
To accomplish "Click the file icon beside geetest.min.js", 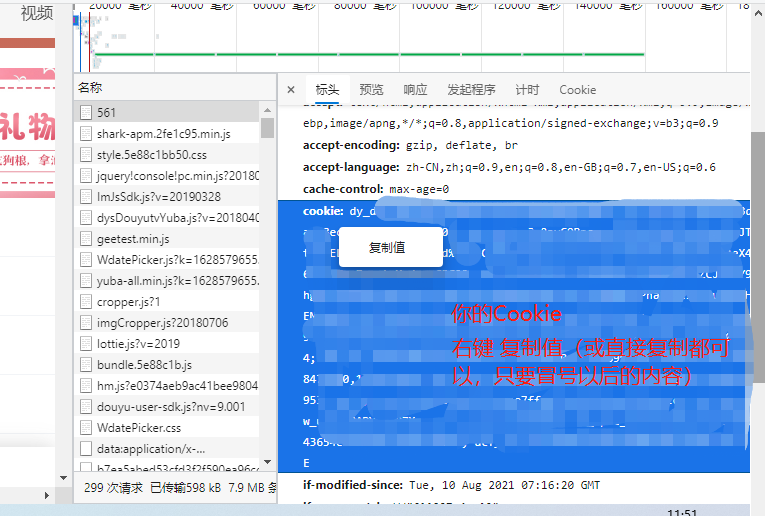I will (86, 239).
